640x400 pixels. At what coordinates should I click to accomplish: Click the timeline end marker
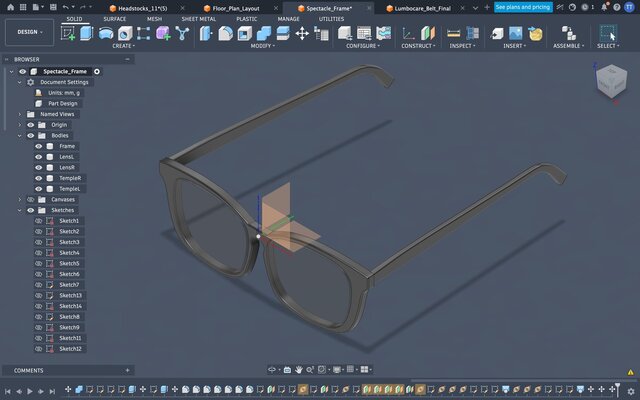618,389
